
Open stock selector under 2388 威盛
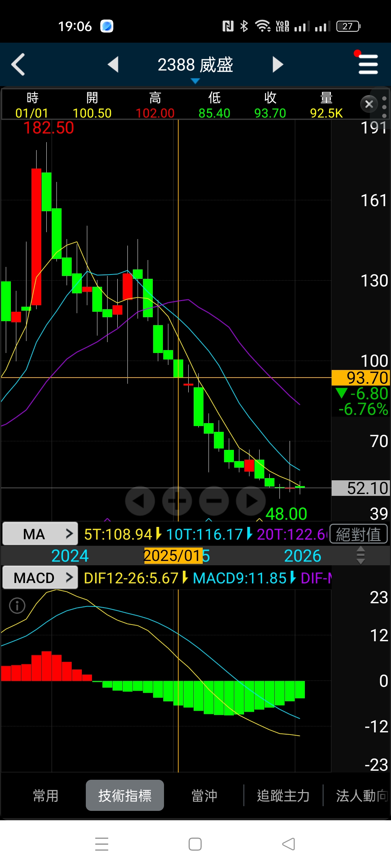point(195,81)
